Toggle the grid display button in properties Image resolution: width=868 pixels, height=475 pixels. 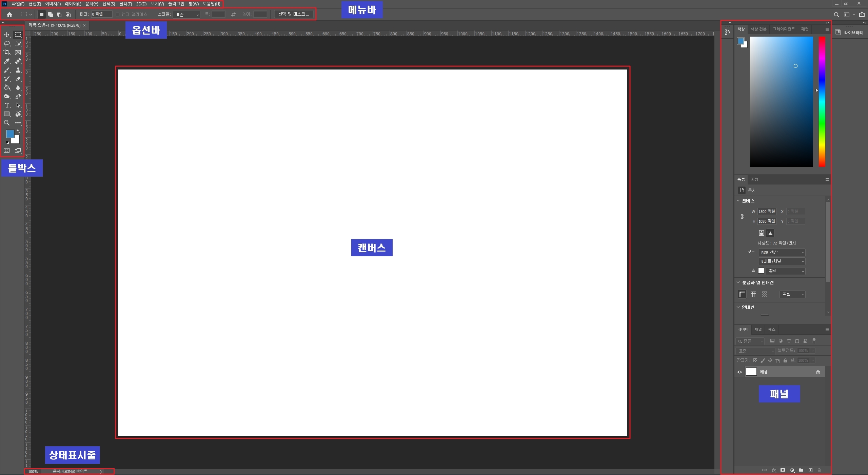[753, 294]
